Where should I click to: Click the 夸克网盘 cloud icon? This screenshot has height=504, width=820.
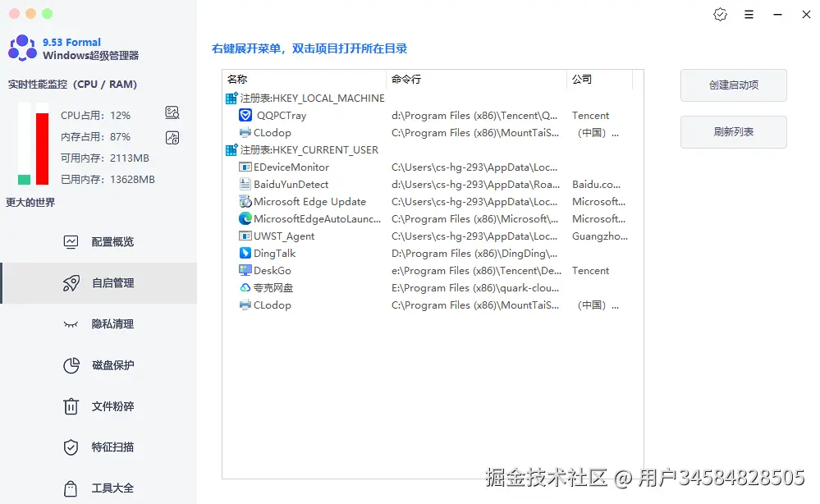(x=245, y=287)
